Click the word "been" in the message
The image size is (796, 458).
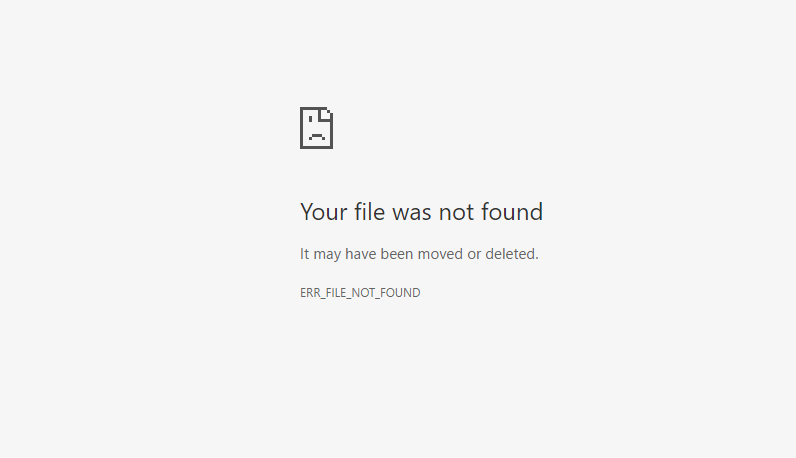[396, 253]
